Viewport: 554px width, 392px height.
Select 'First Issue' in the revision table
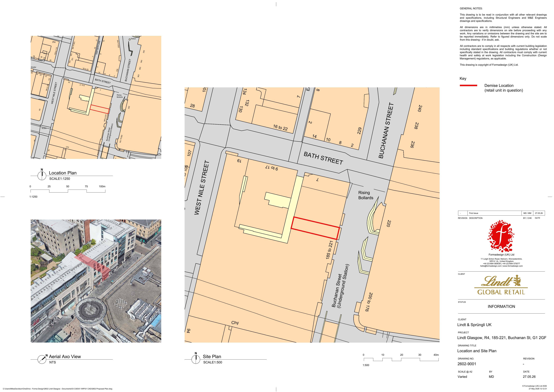[474, 213]
